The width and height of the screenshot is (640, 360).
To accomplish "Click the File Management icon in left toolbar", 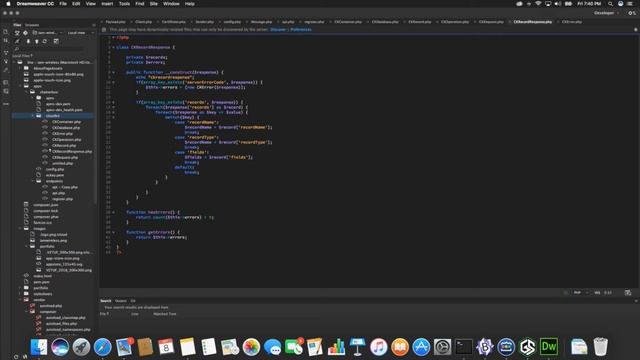I will 6,40.
